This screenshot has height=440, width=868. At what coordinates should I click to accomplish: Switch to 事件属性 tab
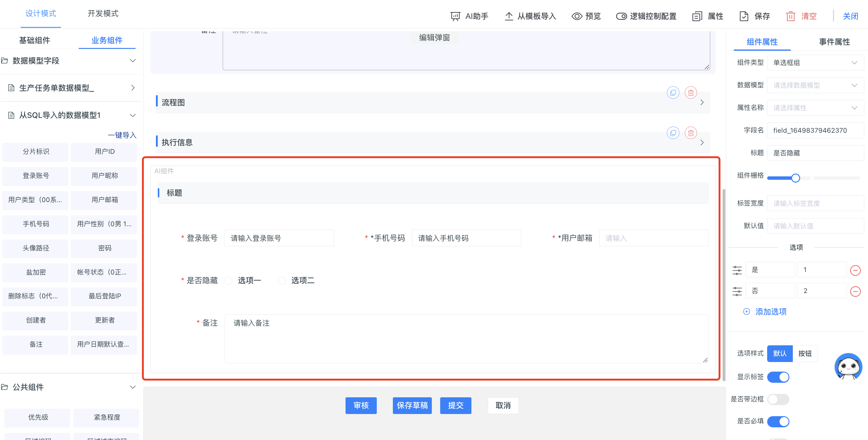pyautogui.click(x=834, y=42)
